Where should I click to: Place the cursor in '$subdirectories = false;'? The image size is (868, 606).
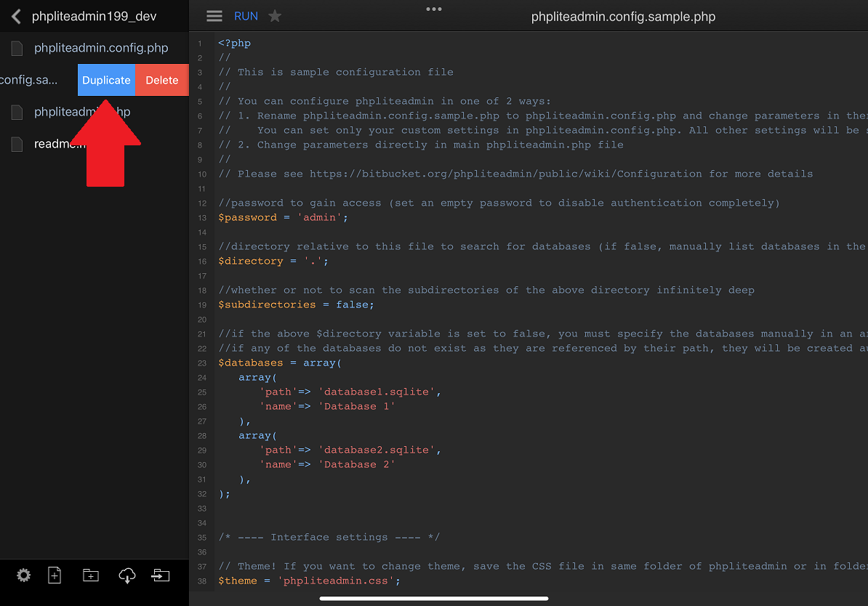296,305
